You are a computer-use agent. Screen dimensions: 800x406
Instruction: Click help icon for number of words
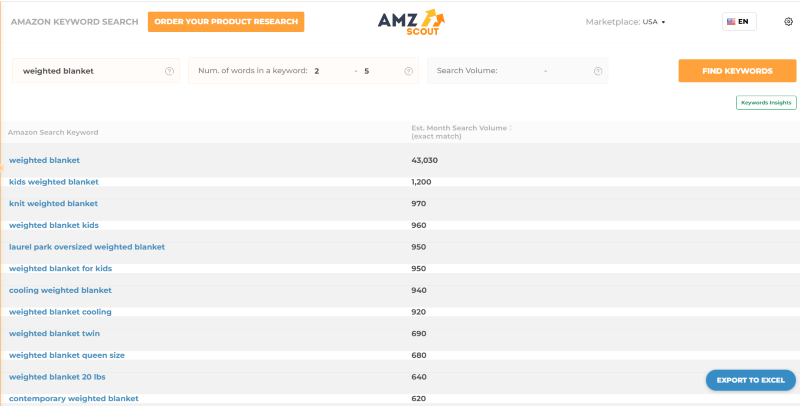click(408, 71)
